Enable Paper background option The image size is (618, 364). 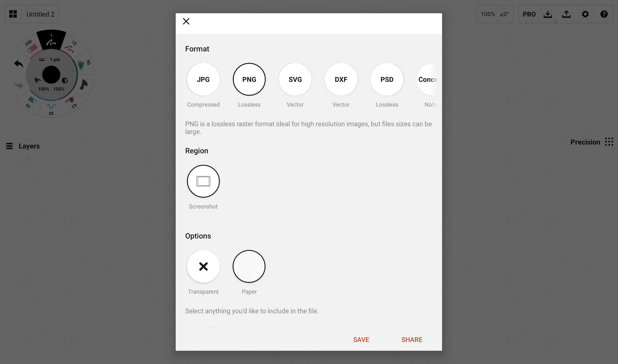click(249, 266)
